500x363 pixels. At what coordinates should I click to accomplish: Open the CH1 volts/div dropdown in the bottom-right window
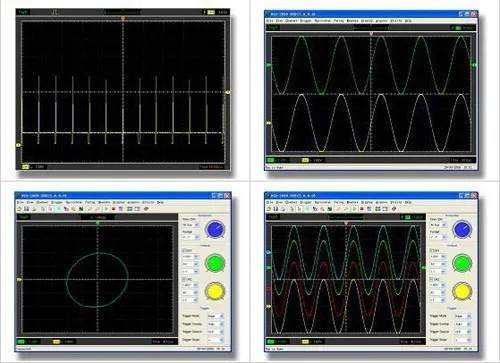(x=438, y=256)
